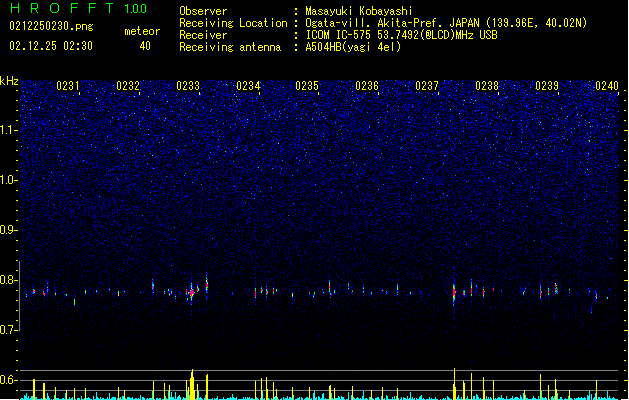
Task: Select the file name 0212250230.png
Action: (51, 26)
